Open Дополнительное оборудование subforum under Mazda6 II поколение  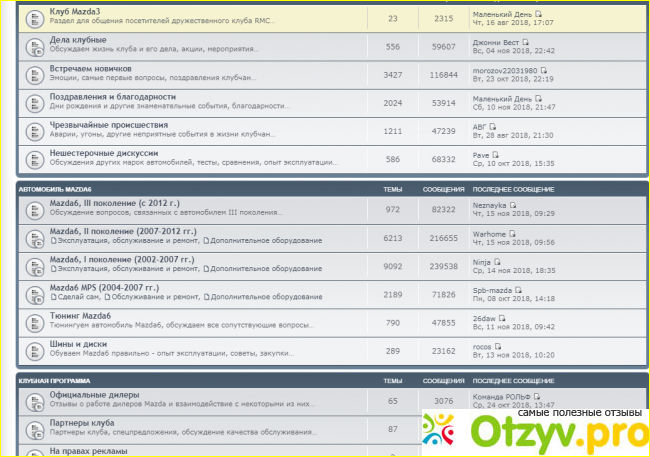tap(265, 240)
